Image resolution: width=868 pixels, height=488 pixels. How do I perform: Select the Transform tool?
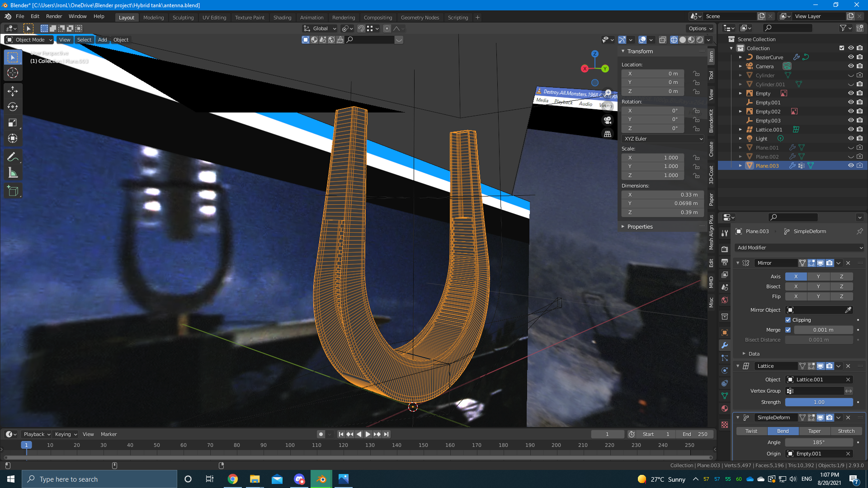coord(13,139)
